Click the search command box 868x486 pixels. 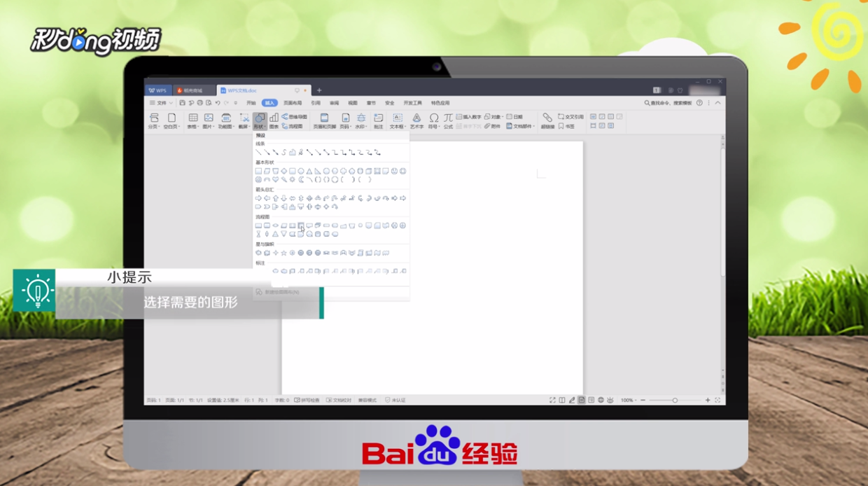(668, 103)
